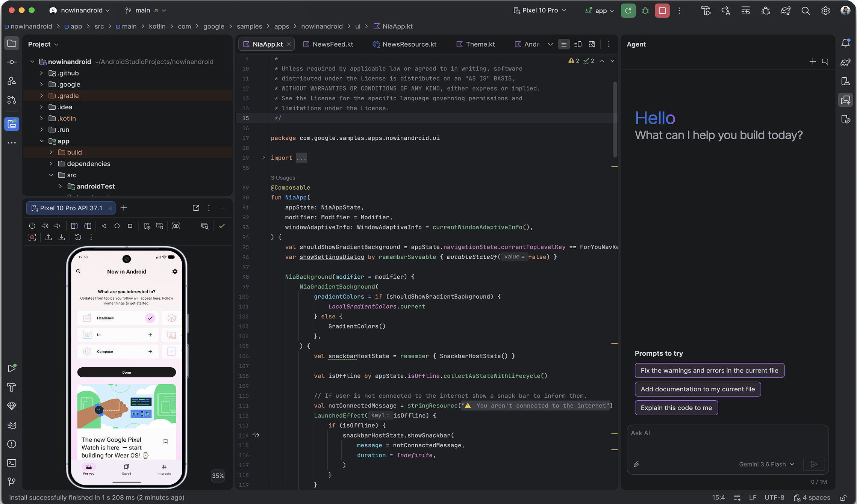Click the send arrow in Ask AI
857x504 pixels.
coord(814,464)
